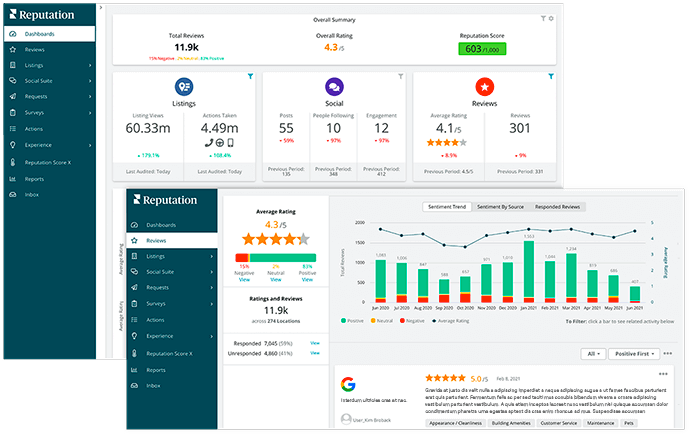Image resolution: width=692 pixels, height=437 pixels.
Task: Click the filter funnel on Social card
Action: (x=401, y=76)
